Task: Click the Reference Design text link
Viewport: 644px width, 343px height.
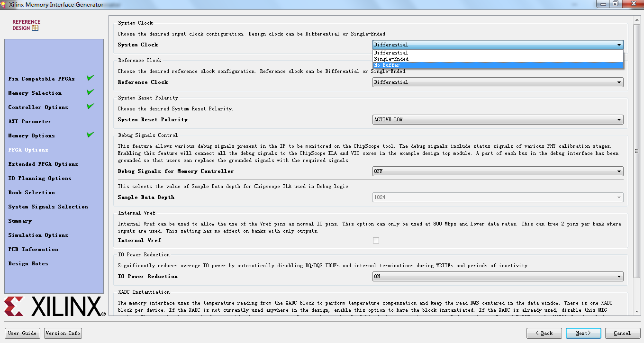Action: [26, 25]
